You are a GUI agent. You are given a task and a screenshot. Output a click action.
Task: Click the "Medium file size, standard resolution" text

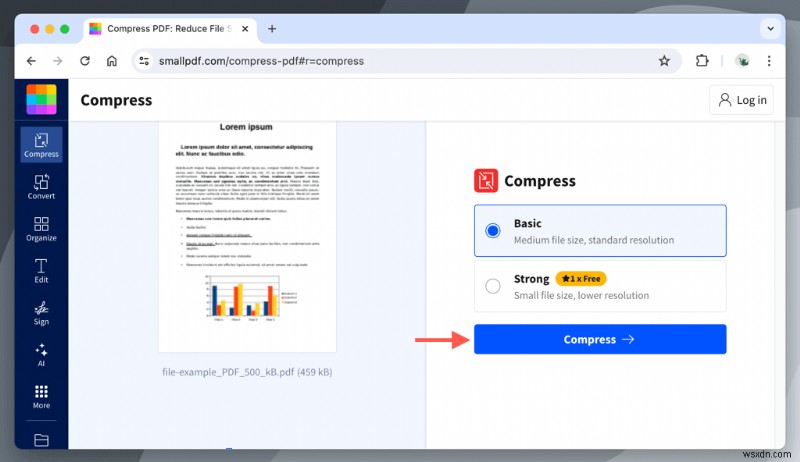594,240
